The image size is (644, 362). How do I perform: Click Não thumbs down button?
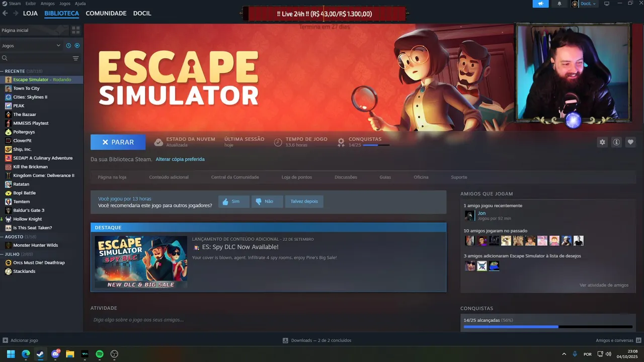267,202
